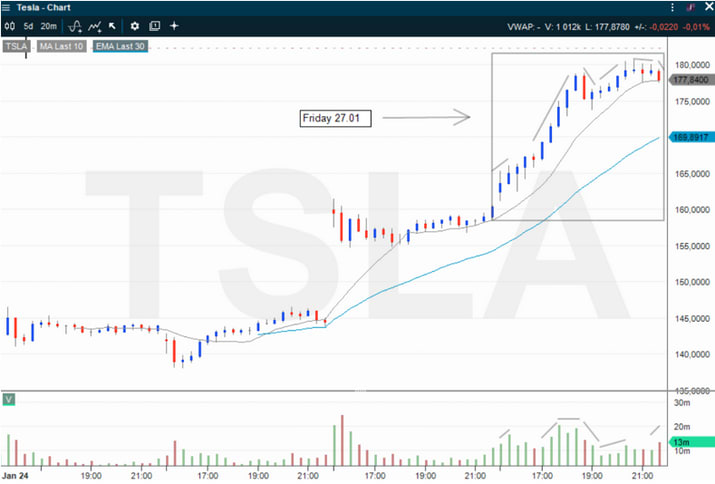Click the 140,0000 price axis label
Viewport: 715px width, 484px height.
[692, 354]
